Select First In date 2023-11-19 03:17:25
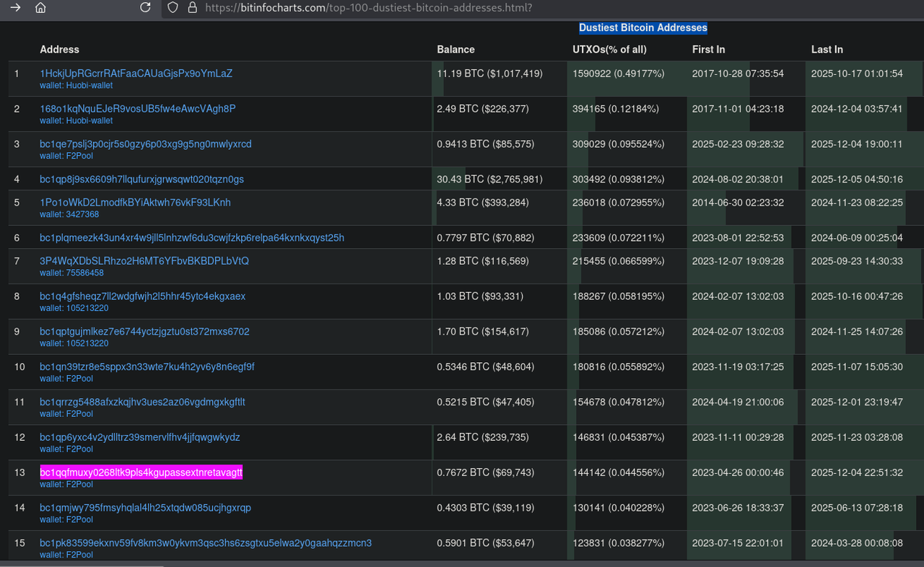Image resolution: width=924 pixels, height=567 pixels. click(738, 367)
